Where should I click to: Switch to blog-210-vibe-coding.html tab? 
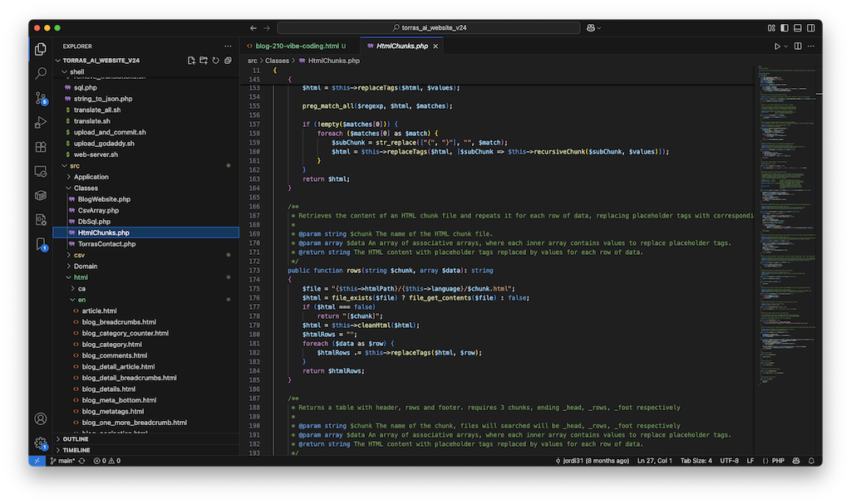pyautogui.click(x=297, y=46)
